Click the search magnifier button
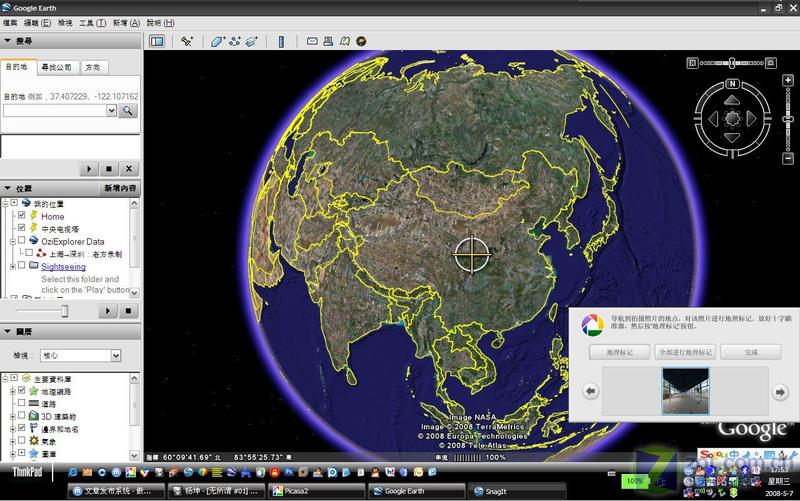This screenshot has height=501, width=800. (128, 110)
